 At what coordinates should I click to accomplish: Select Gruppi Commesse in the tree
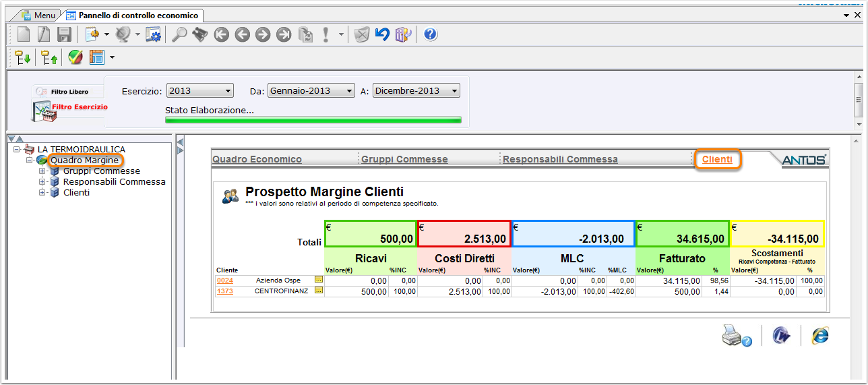pyautogui.click(x=102, y=171)
